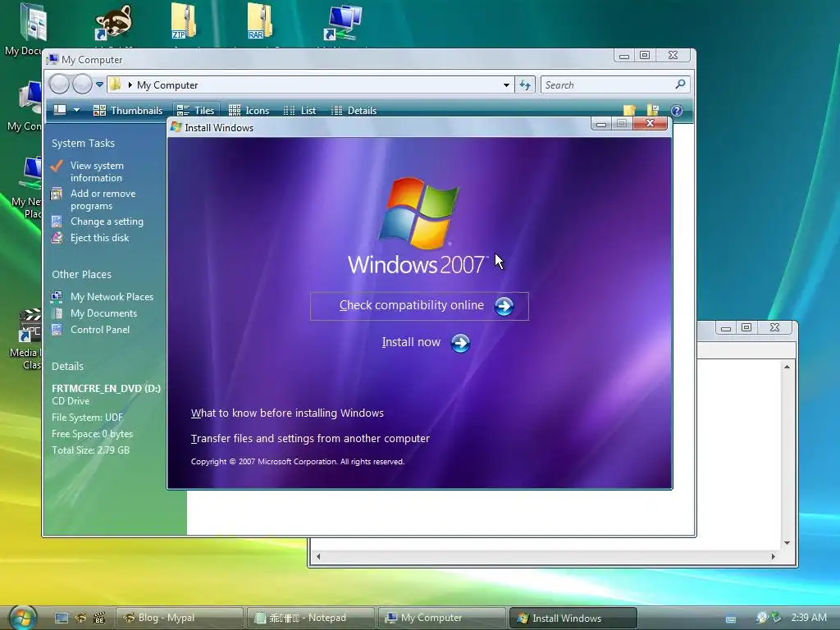Click raccoon shortcut desktop icon
The height and width of the screenshot is (630, 840).
[112, 22]
